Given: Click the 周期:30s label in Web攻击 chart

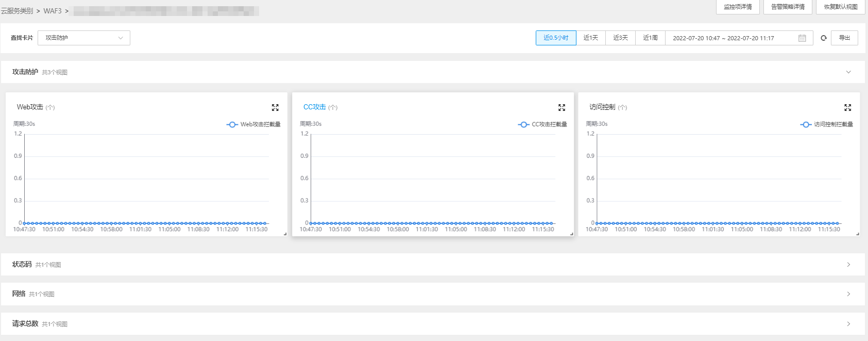Looking at the screenshot, I should click(x=24, y=124).
